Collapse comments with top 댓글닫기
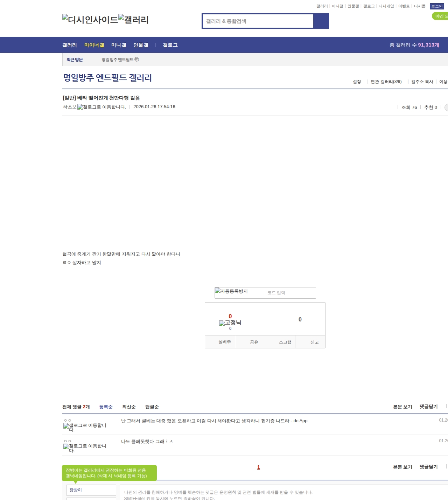448x500 pixels. (x=428, y=407)
